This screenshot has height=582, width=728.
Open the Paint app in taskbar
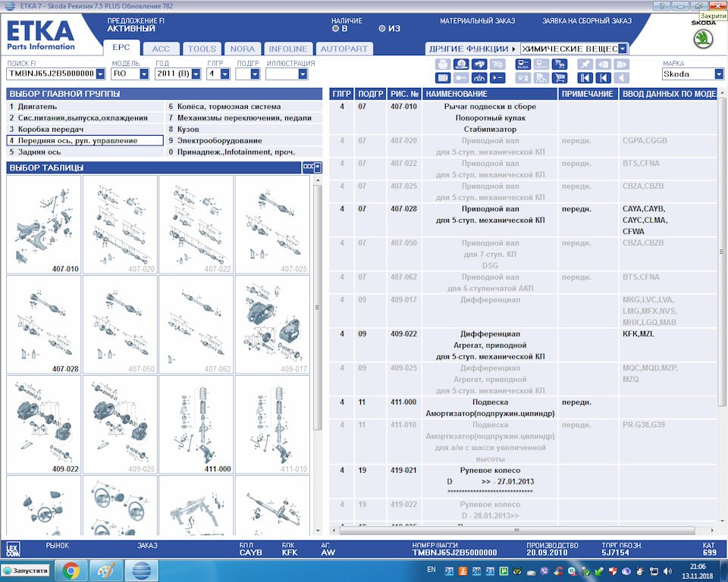[106, 571]
